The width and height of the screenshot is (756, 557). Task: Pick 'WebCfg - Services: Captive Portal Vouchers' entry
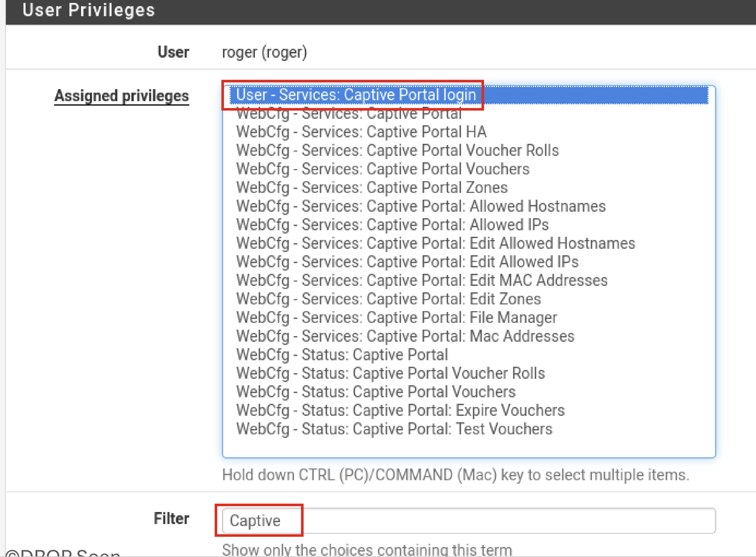tap(382, 169)
